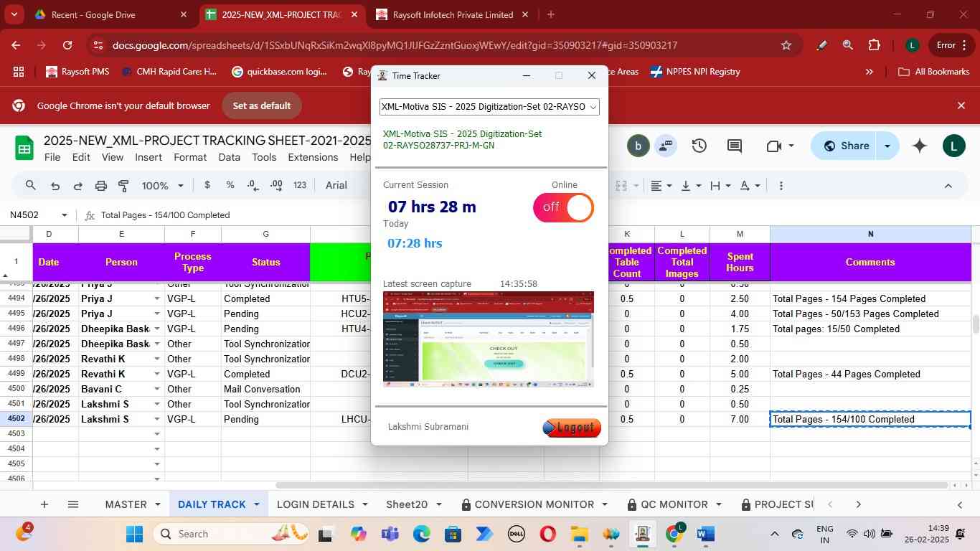Screen dimensions: 980x551
Task: Open version history clock icon
Action: (x=699, y=146)
